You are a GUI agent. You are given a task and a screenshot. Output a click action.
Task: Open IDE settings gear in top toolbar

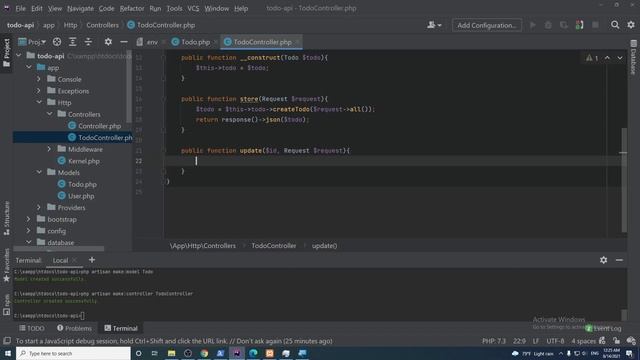pyautogui.click(x=631, y=25)
